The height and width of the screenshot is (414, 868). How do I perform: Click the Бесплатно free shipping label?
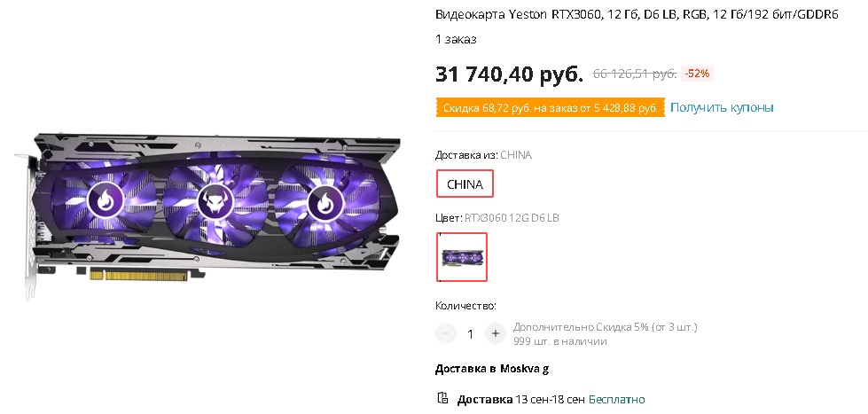click(616, 399)
